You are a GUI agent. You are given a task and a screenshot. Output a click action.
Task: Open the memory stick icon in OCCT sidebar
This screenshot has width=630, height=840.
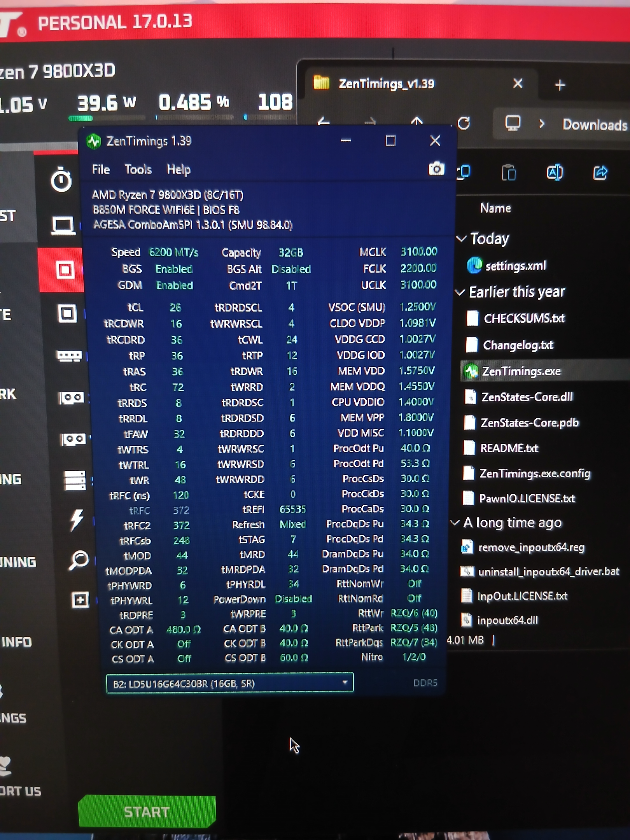[69, 355]
